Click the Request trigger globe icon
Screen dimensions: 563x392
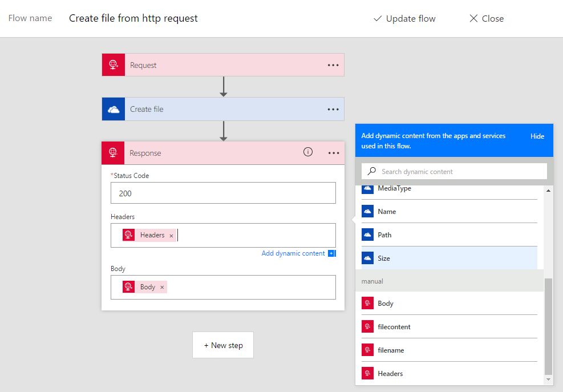click(113, 65)
